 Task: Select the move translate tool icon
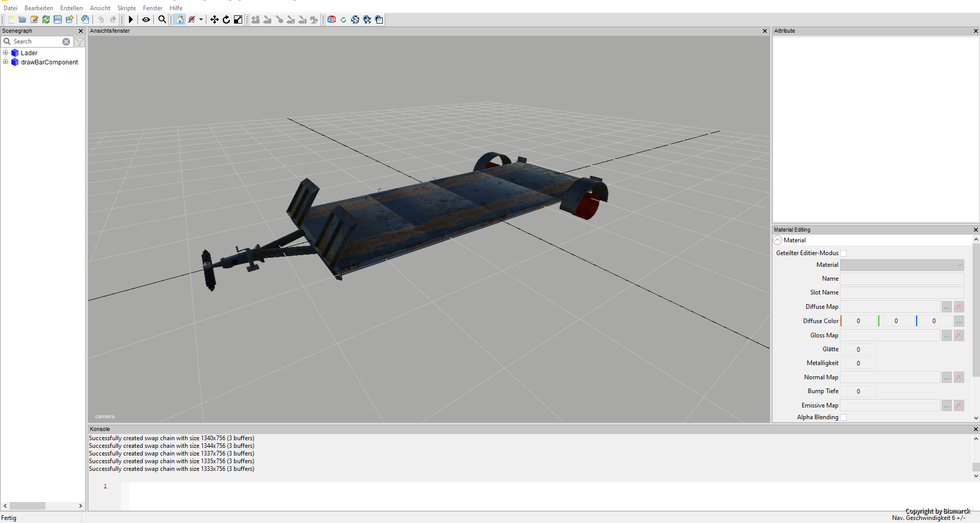(x=215, y=19)
